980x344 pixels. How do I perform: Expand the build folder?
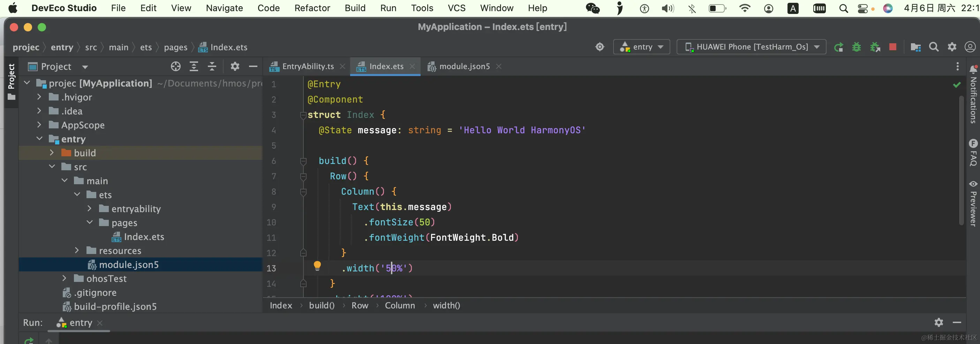tap(52, 152)
